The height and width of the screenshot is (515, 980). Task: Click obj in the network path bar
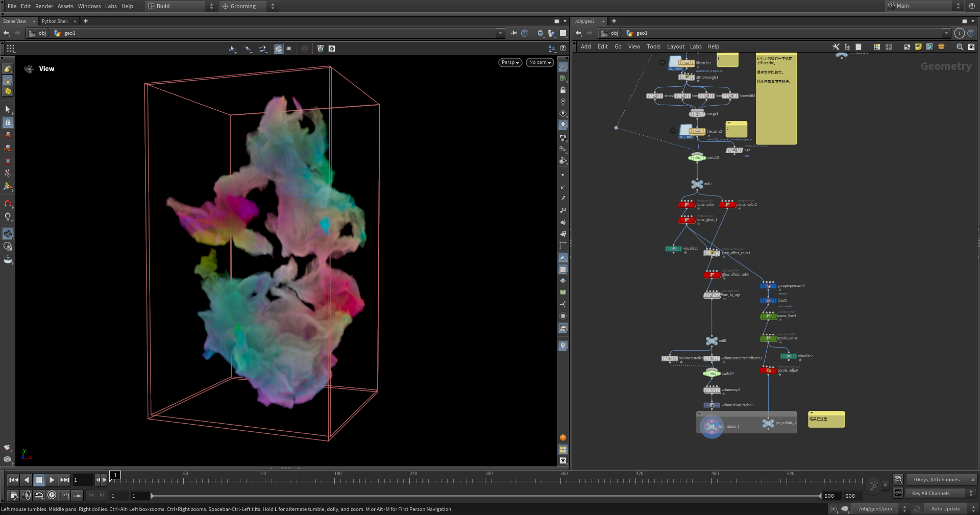(x=614, y=33)
